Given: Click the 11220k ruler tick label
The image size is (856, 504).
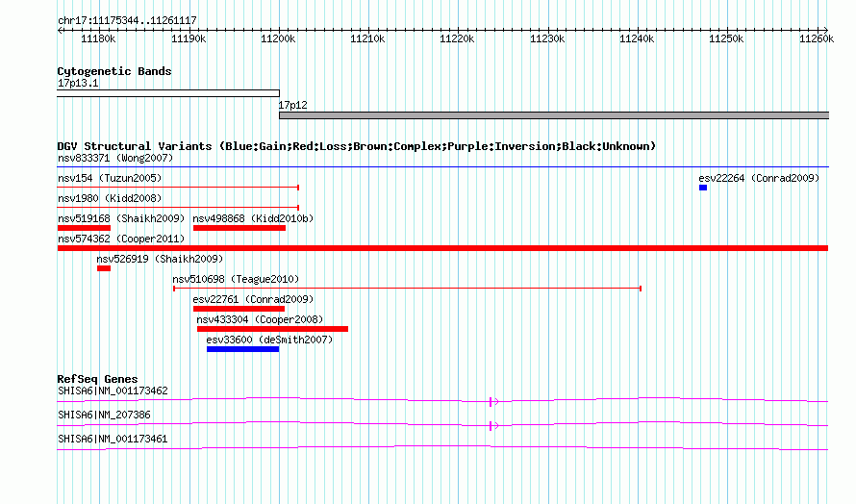Looking at the screenshot, I should coord(457,38).
